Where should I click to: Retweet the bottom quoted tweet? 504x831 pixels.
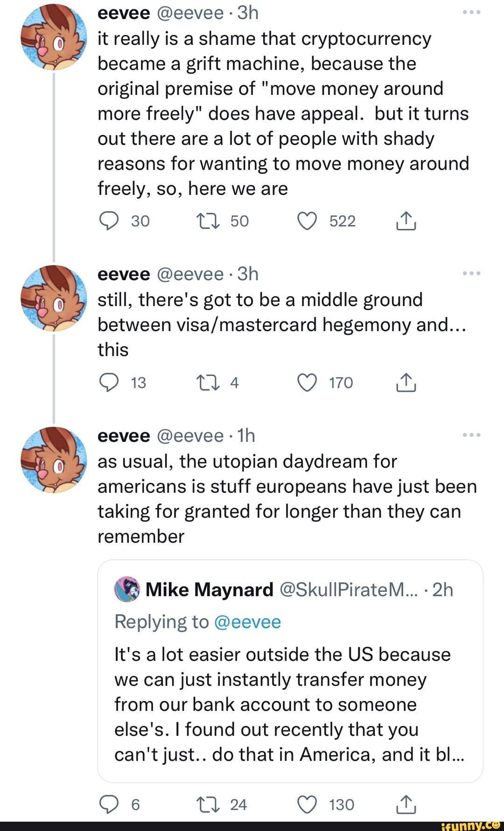(x=209, y=803)
